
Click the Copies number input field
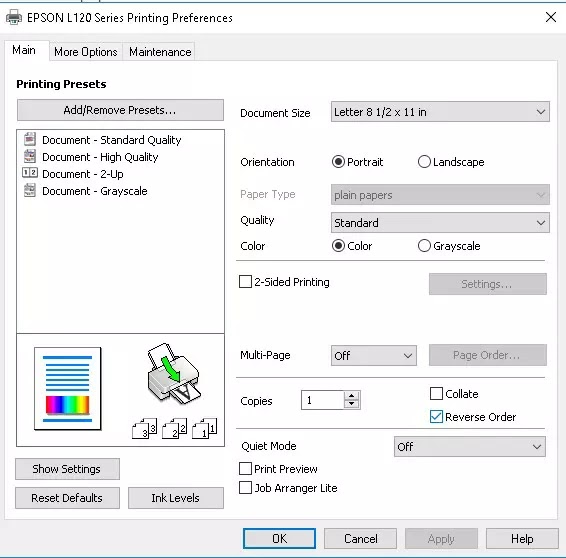coord(322,400)
